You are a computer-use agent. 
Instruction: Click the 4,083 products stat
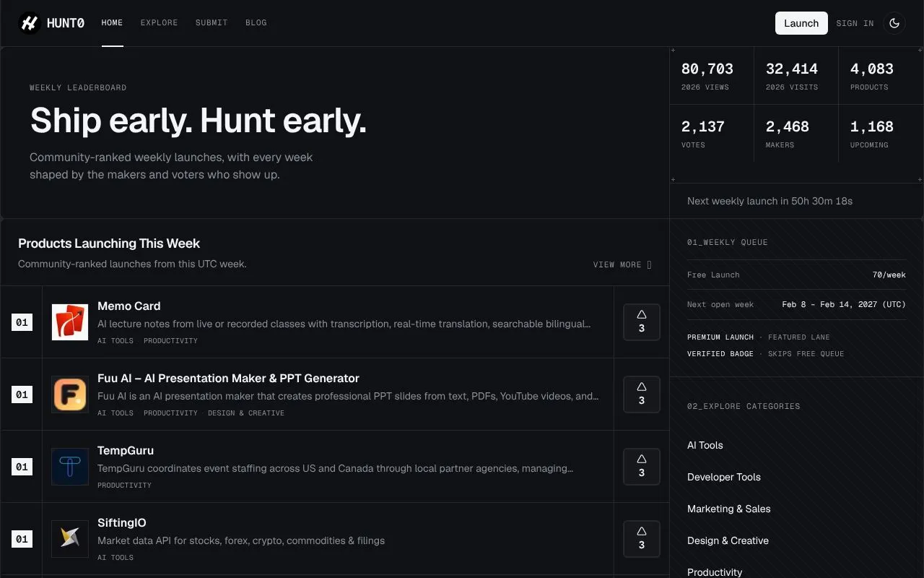click(x=872, y=69)
